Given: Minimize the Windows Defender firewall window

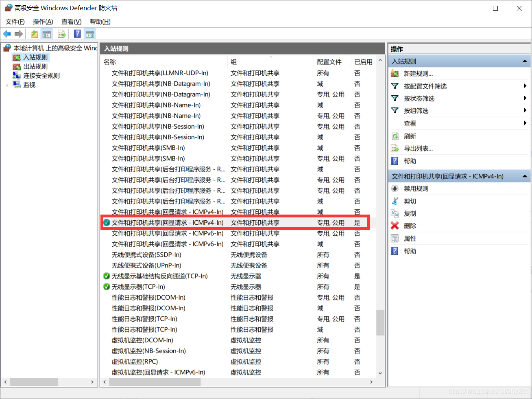Looking at the screenshot, I should (x=472, y=8).
